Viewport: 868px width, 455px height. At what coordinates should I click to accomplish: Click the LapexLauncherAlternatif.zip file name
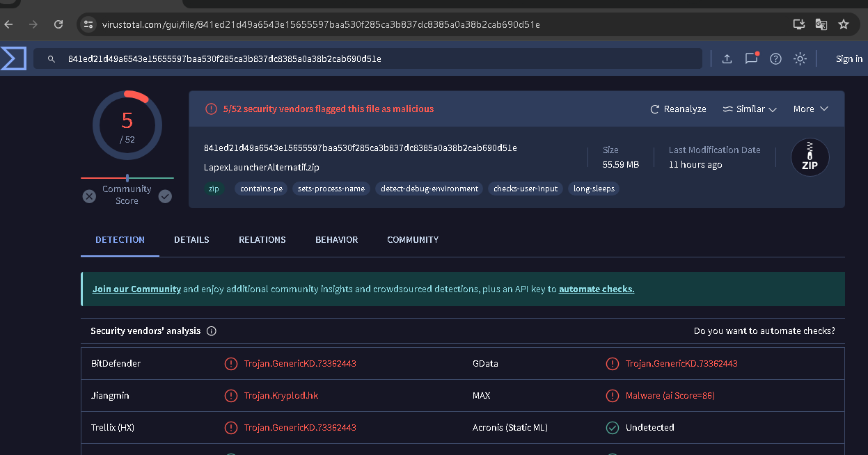coord(262,168)
